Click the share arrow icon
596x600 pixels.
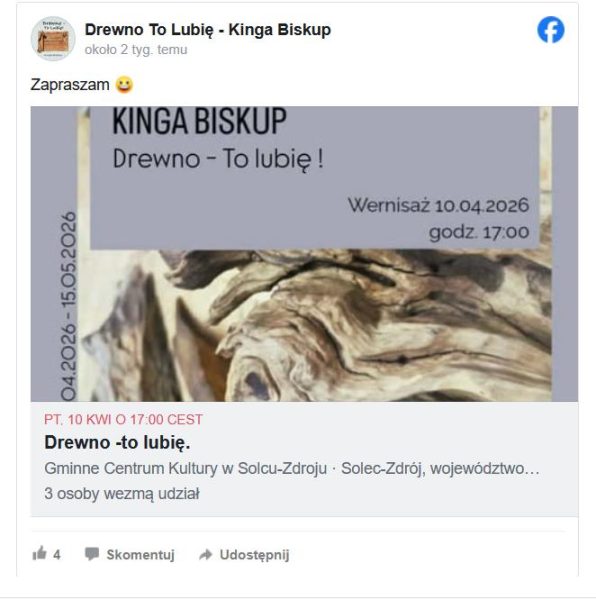point(205,554)
